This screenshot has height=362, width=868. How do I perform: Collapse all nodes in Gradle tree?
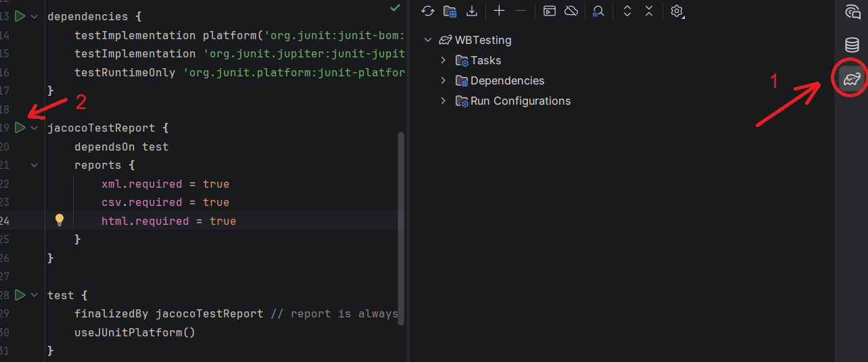pos(649,11)
